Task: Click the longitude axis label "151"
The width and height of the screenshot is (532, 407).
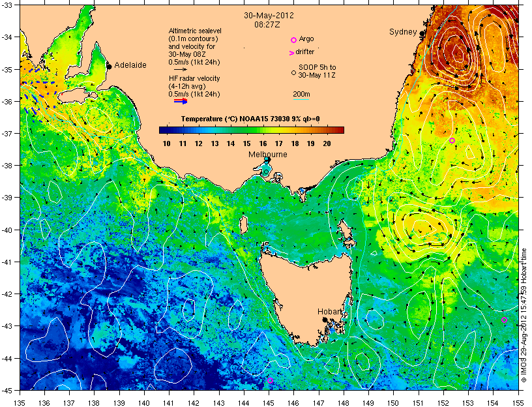Action: click(419, 403)
